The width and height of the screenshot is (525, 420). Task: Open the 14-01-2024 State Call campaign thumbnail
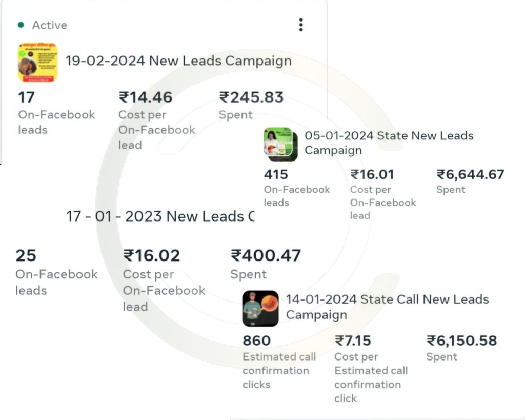(260, 308)
